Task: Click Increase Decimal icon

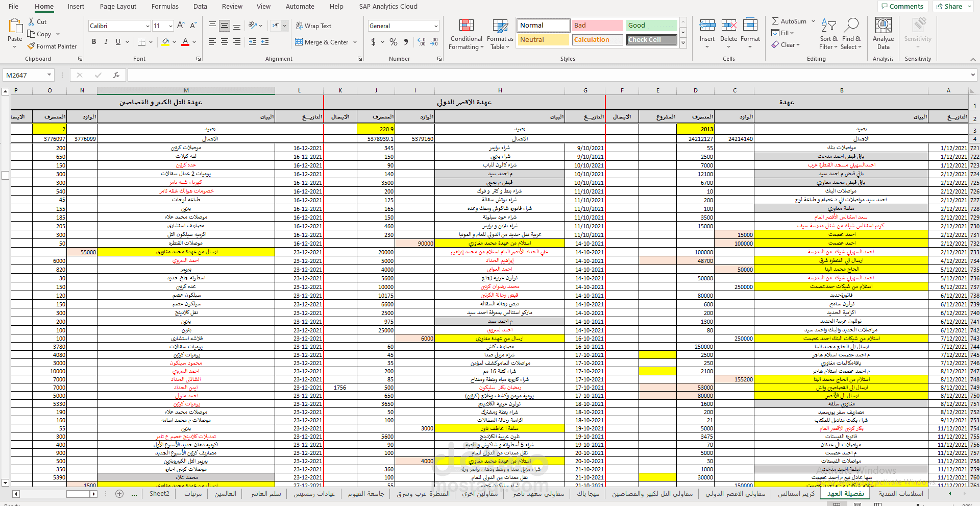Action: [x=422, y=42]
